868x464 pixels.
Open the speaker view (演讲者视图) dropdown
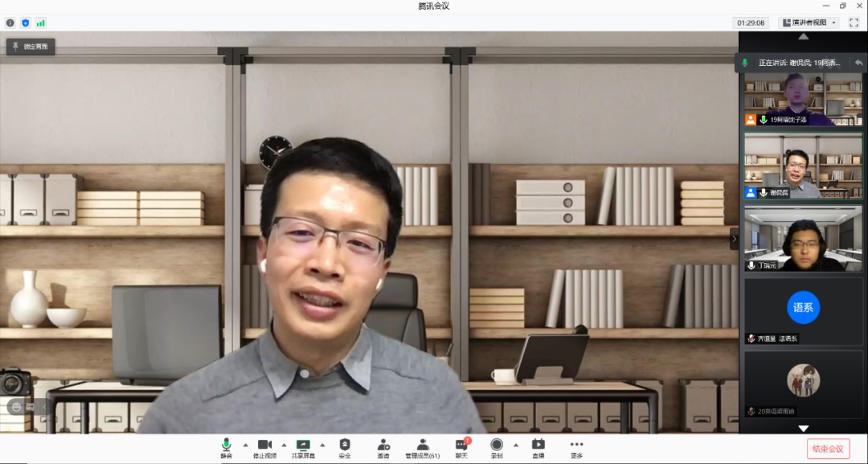[x=809, y=23]
